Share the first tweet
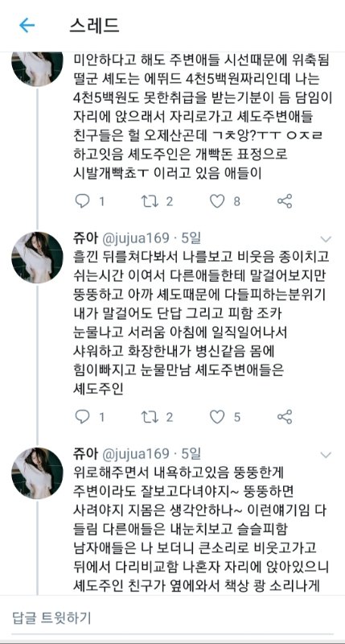Viewport: 345px width, 644px height. click(285, 201)
